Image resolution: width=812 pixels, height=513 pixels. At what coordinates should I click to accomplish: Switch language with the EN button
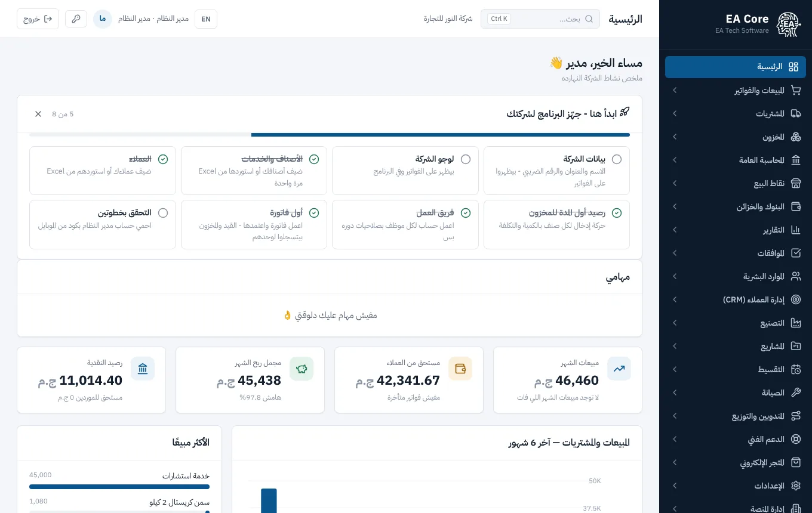[x=206, y=19]
